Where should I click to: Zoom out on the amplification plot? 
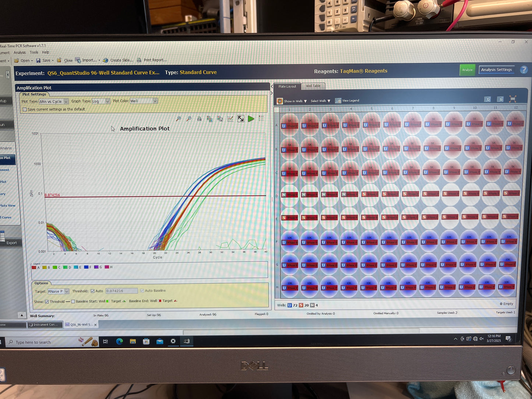point(189,119)
